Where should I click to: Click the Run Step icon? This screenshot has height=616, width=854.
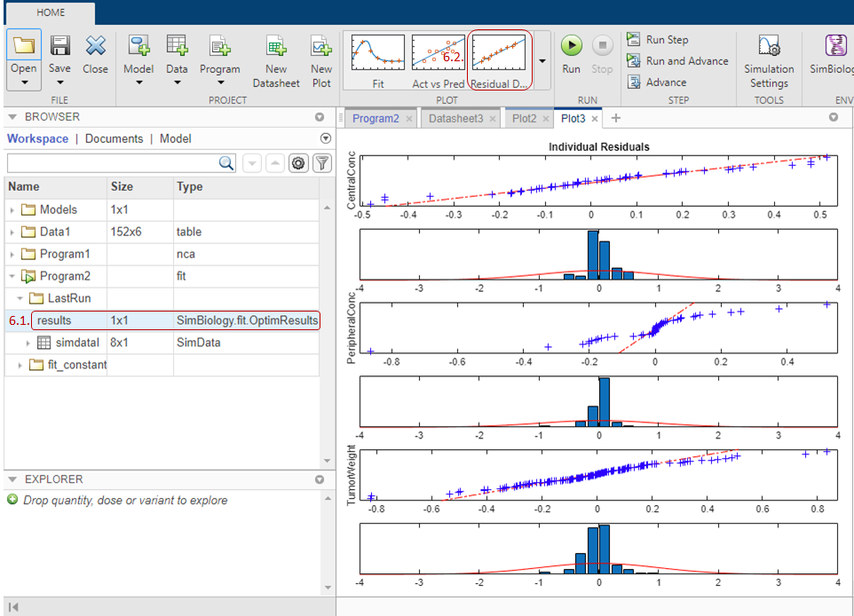634,40
